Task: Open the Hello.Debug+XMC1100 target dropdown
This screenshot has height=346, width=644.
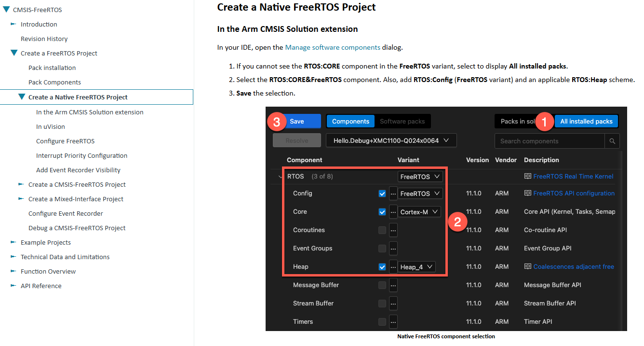Action: [x=391, y=140]
